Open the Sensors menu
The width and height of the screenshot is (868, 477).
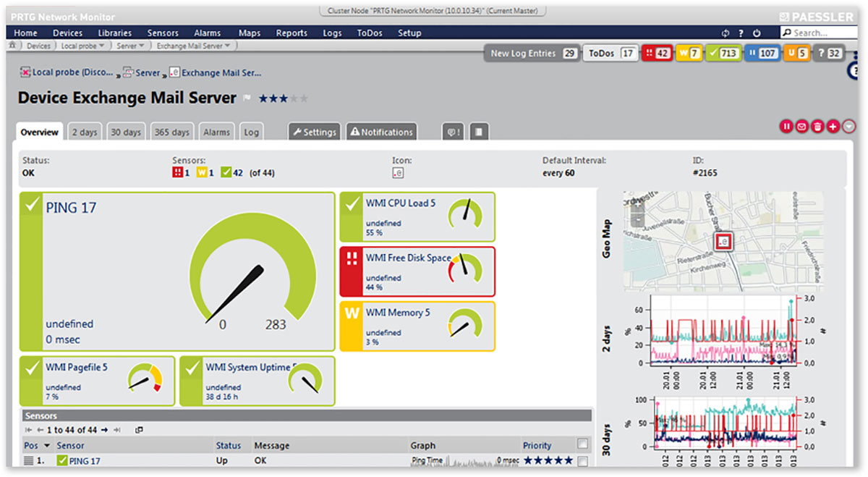(x=163, y=33)
